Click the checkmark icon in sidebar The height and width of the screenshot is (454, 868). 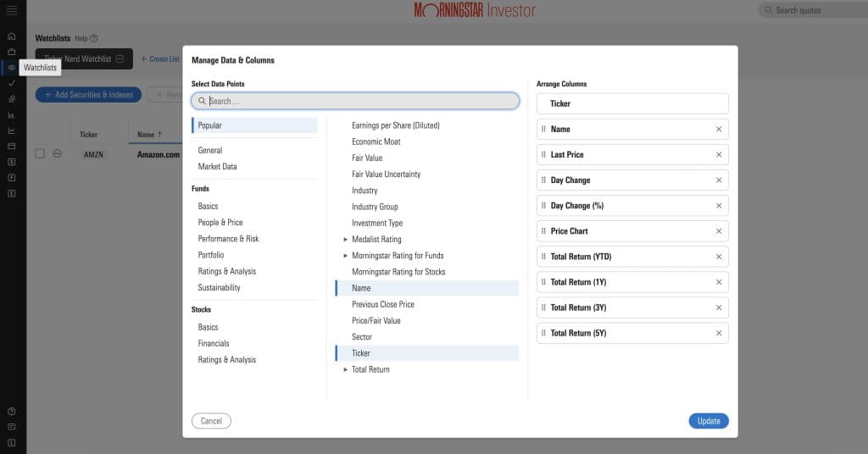point(12,83)
